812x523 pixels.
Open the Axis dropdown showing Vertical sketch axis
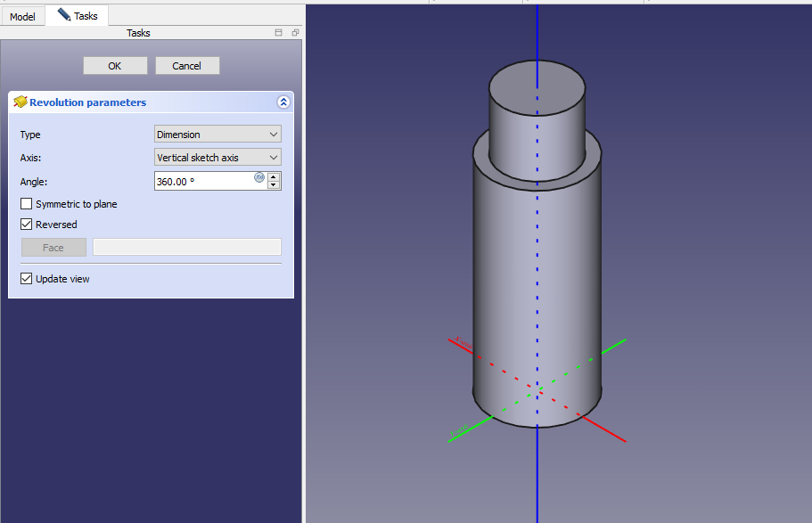click(x=217, y=158)
